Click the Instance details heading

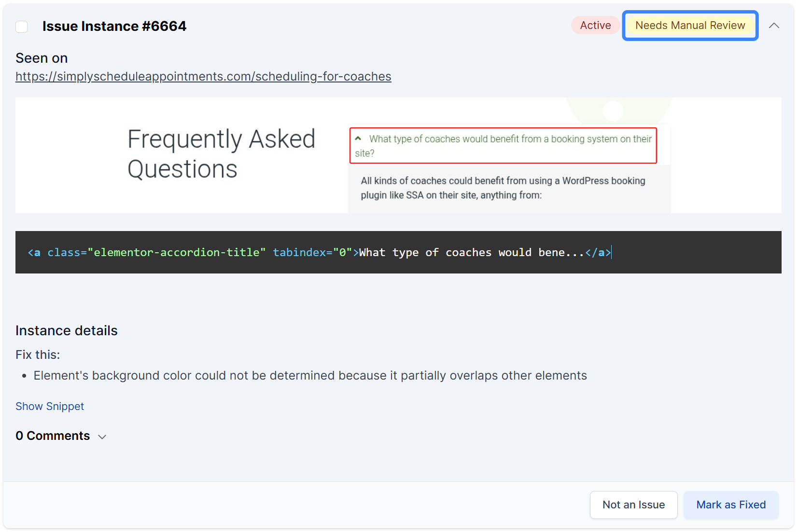pyautogui.click(x=66, y=330)
